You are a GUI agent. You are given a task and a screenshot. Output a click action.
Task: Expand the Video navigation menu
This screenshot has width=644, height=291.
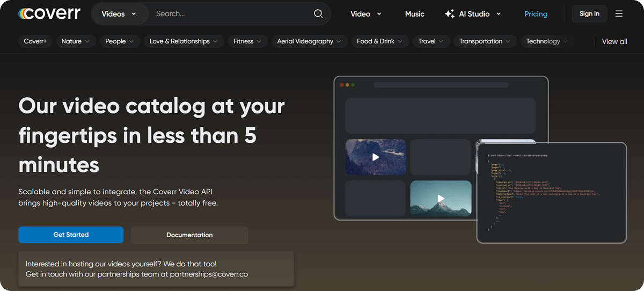pyautogui.click(x=366, y=14)
